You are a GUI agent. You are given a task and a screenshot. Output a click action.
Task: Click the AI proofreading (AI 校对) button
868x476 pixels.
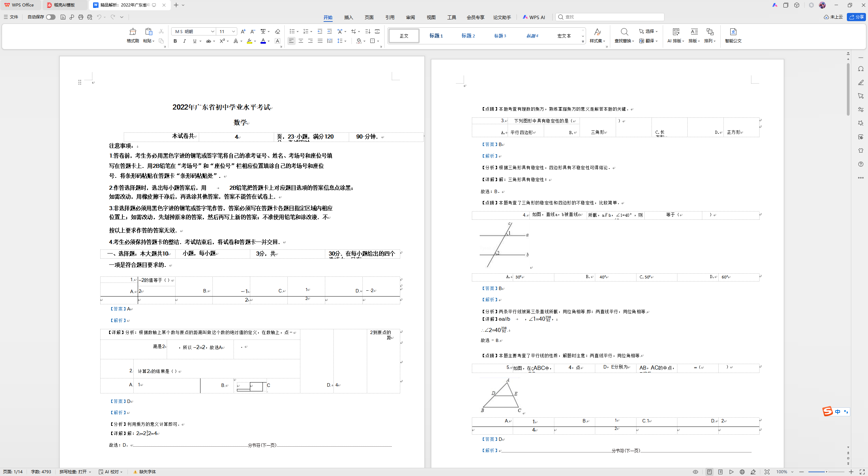pyautogui.click(x=111, y=472)
